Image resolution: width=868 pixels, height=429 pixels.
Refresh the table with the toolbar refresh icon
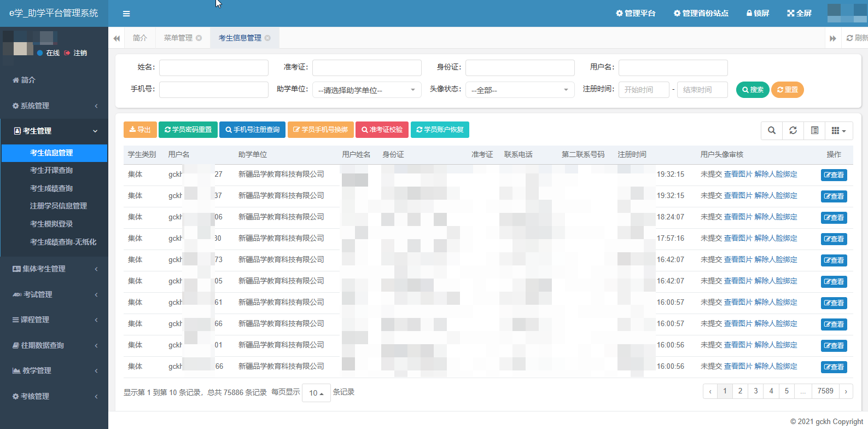[793, 130]
